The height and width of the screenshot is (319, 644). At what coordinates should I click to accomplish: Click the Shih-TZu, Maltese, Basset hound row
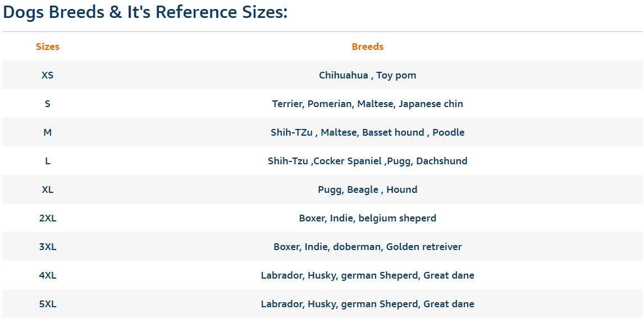[x=368, y=132]
